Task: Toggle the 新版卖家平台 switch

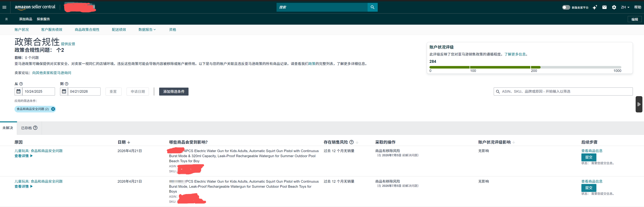Action: [566, 7]
